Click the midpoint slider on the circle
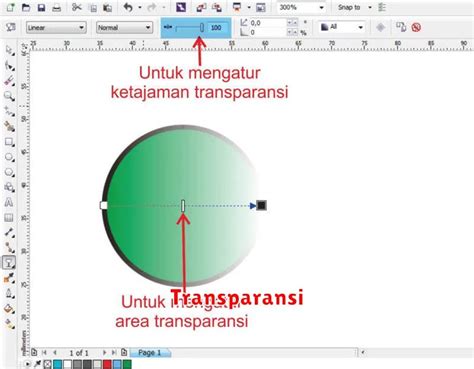474x369 pixels. point(183,206)
